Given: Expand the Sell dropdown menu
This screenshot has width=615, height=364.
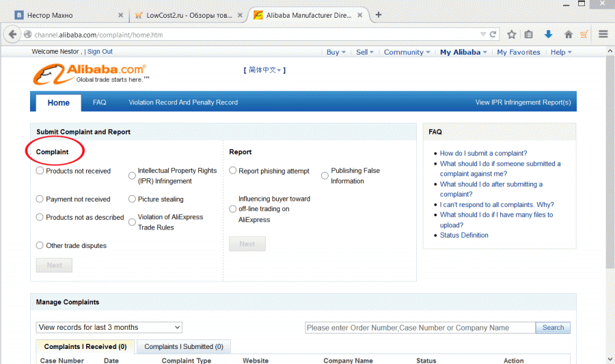Looking at the screenshot, I should point(365,52).
